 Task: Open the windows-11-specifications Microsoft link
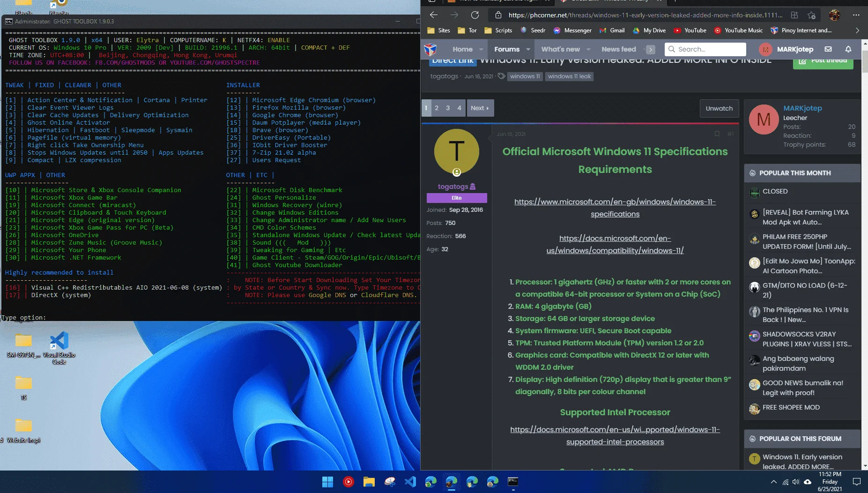point(615,208)
